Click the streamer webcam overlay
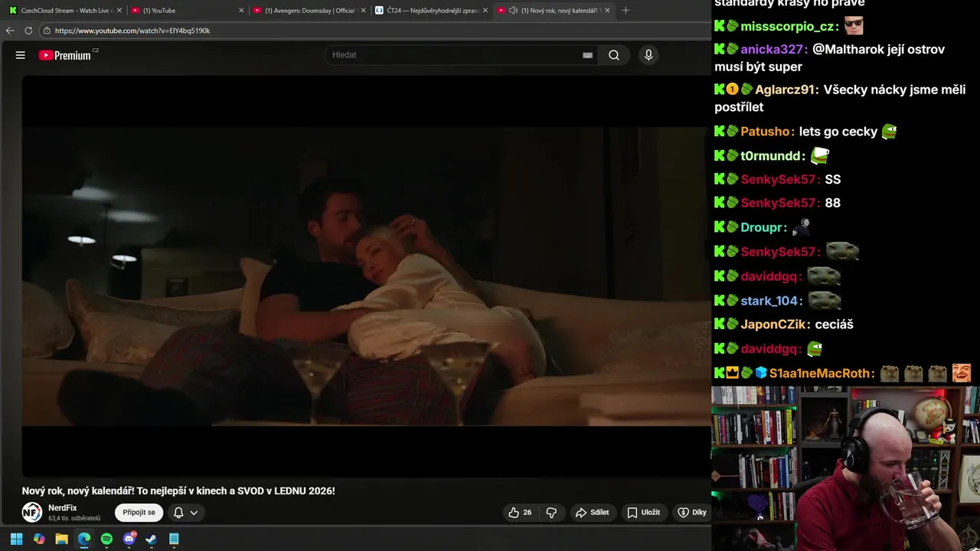 [845, 468]
